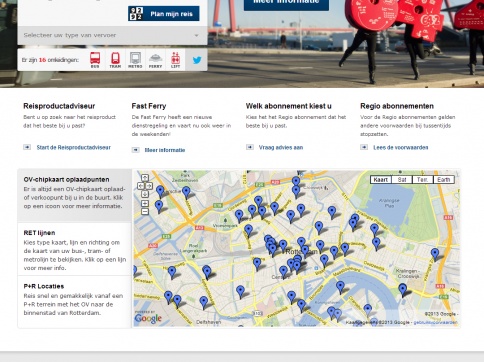Image resolution: width=484 pixels, height=362 pixels.
Task: Open the Twitter bird icon
Action: 197,60
